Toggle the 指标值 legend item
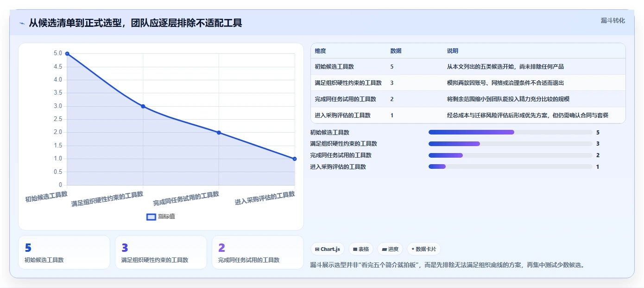 click(x=161, y=217)
